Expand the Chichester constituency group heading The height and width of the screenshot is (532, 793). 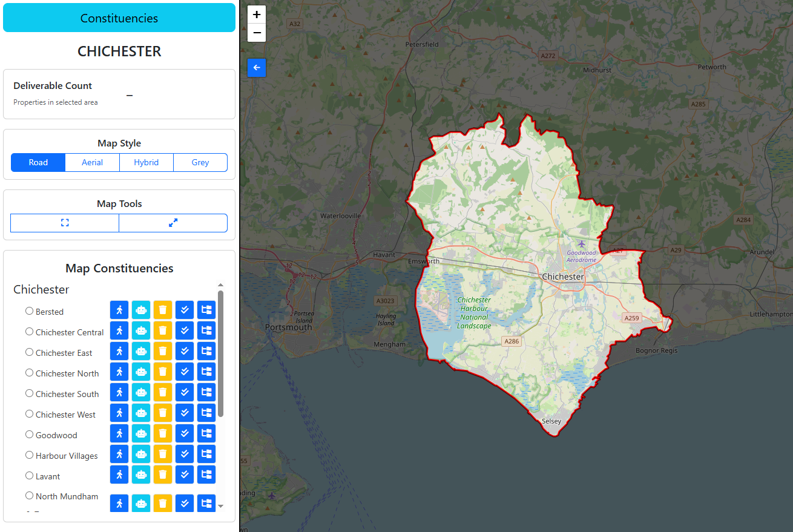[x=41, y=289]
